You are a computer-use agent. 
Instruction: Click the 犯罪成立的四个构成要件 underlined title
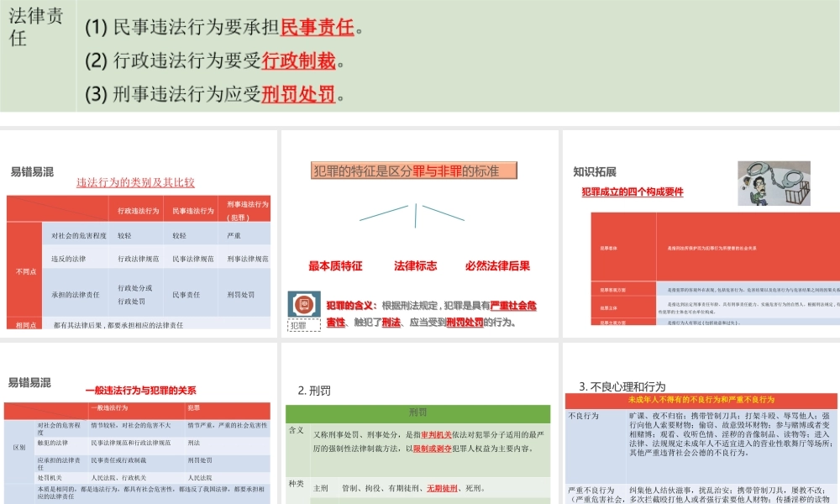click(x=633, y=192)
